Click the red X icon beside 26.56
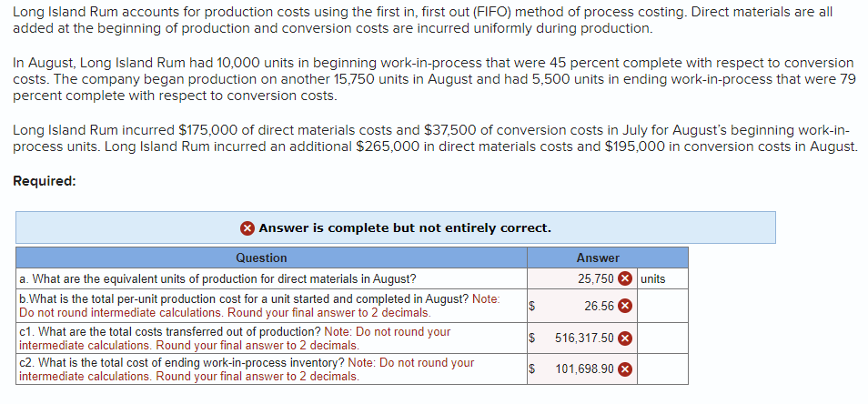This screenshot has height=404, width=868. pos(625,306)
